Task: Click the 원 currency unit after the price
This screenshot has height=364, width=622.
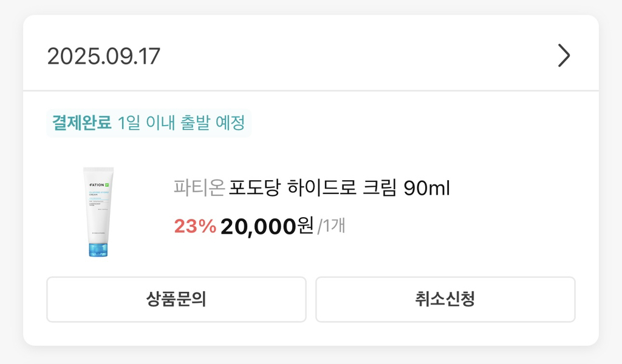Action: (x=306, y=226)
